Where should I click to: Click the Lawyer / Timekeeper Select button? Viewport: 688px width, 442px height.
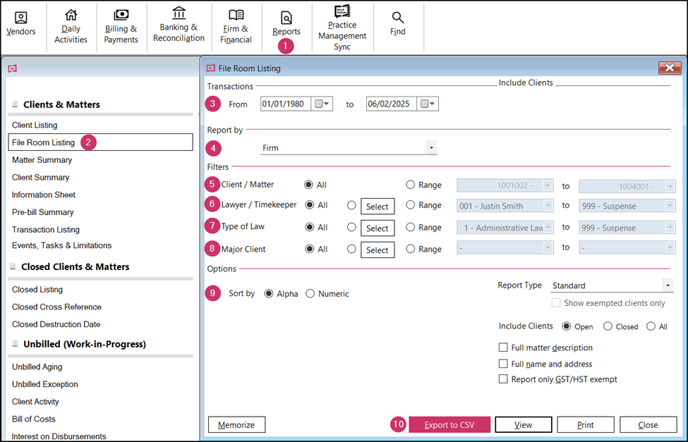(x=377, y=206)
